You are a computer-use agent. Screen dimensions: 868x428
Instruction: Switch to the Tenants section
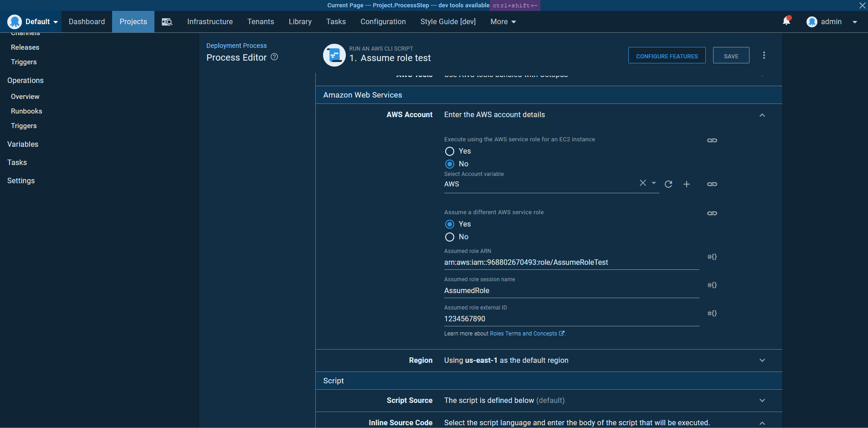261,21
